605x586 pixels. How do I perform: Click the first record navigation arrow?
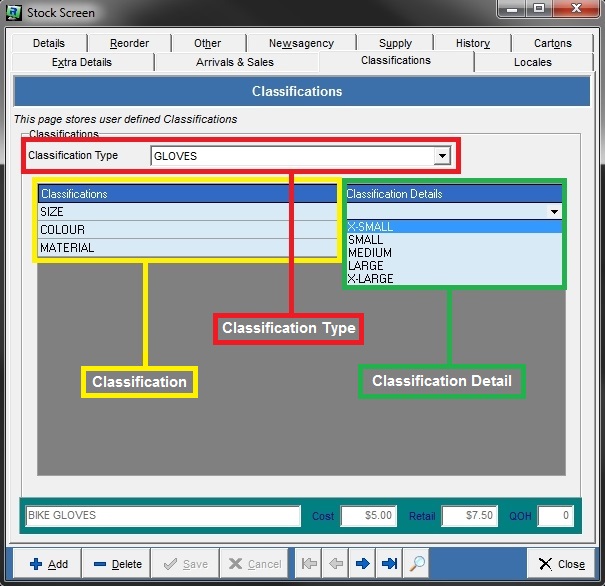click(307, 564)
